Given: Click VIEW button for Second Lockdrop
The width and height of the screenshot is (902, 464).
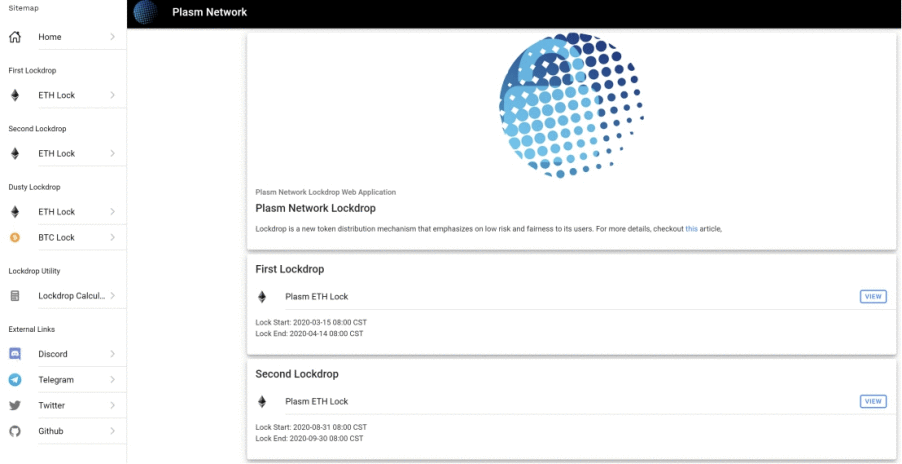Looking at the screenshot, I should point(873,401).
